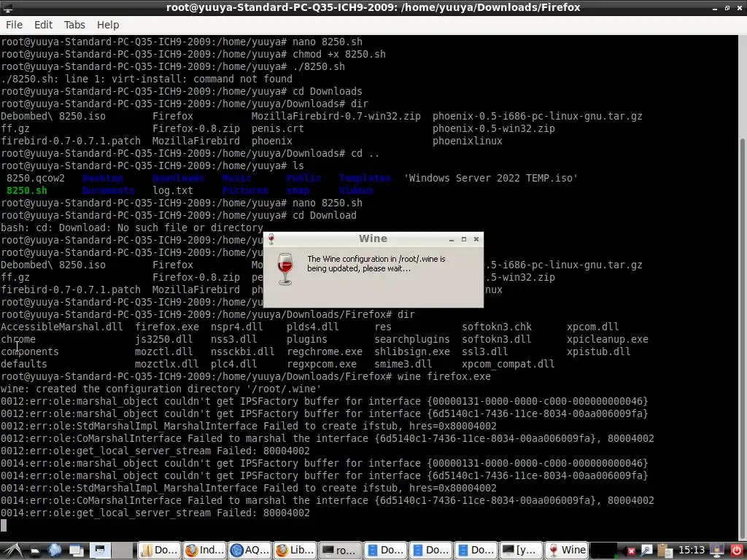Image resolution: width=747 pixels, height=560 pixels.
Task: Minimize the terminal window
Action: pyautogui.click(x=715, y=8)
